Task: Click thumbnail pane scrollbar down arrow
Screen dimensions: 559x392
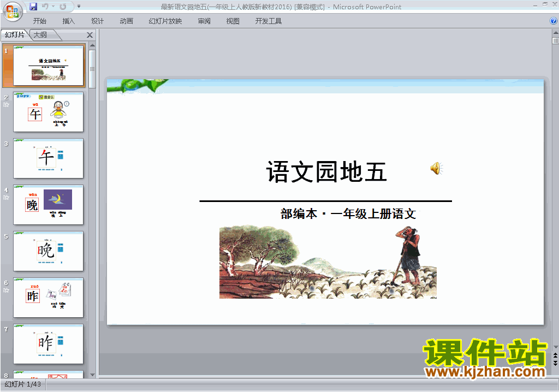Action: tap(92, 375)
